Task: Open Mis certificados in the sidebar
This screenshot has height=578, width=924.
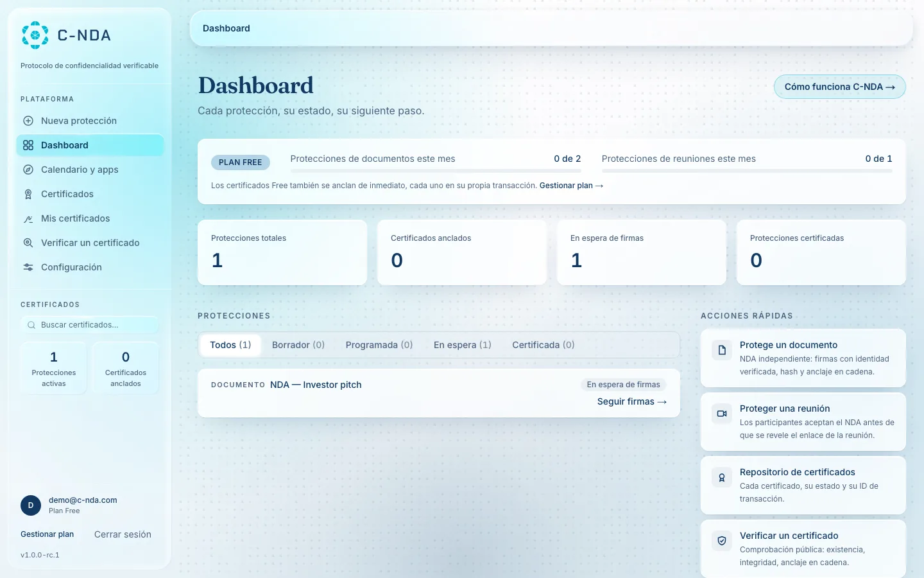Action: pyautogui.click(x=90, y=218)
